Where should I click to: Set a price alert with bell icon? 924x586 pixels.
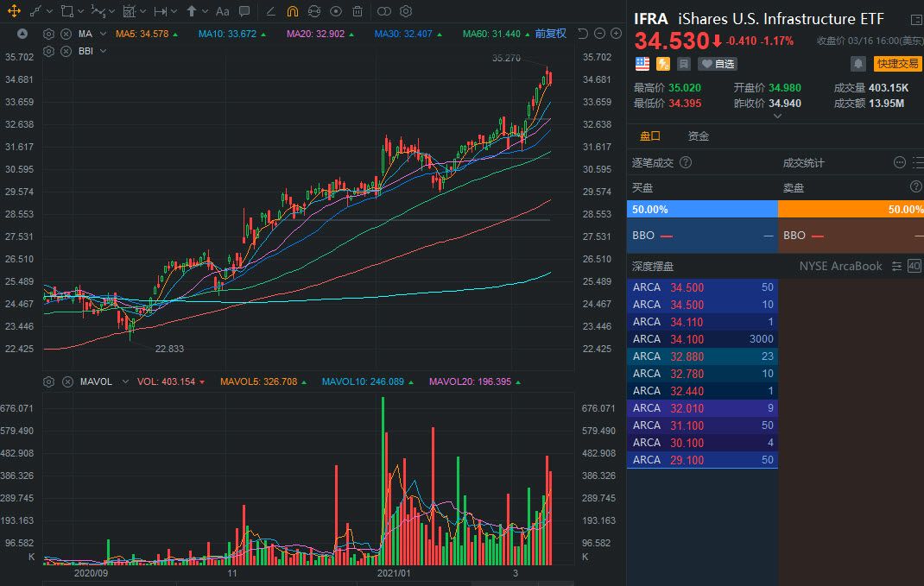tap(858, 64)
